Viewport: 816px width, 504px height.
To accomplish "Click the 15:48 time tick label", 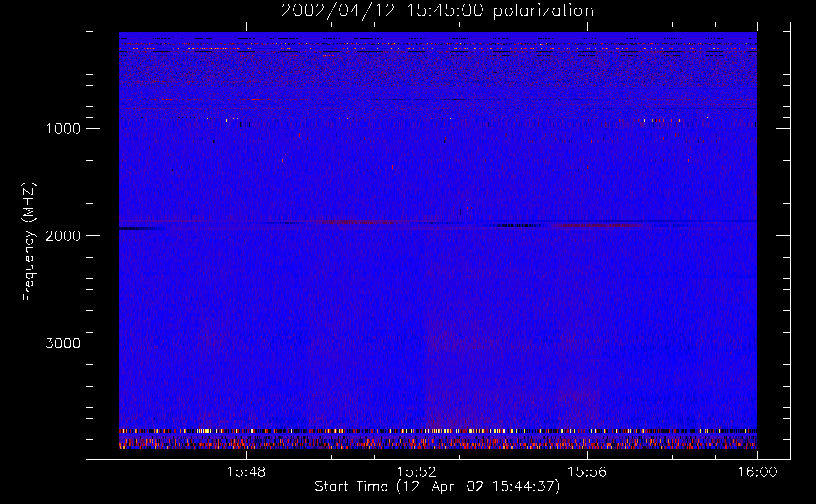I will pos(246,472).
